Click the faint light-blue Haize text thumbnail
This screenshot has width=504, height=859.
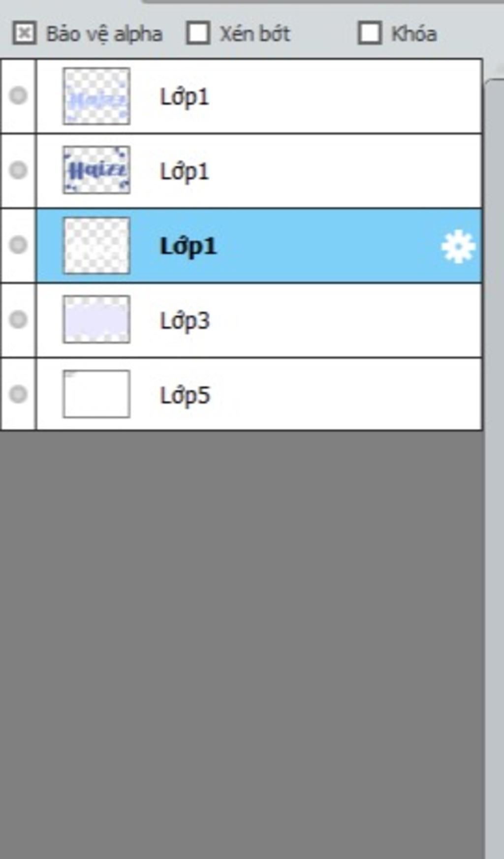96,96
